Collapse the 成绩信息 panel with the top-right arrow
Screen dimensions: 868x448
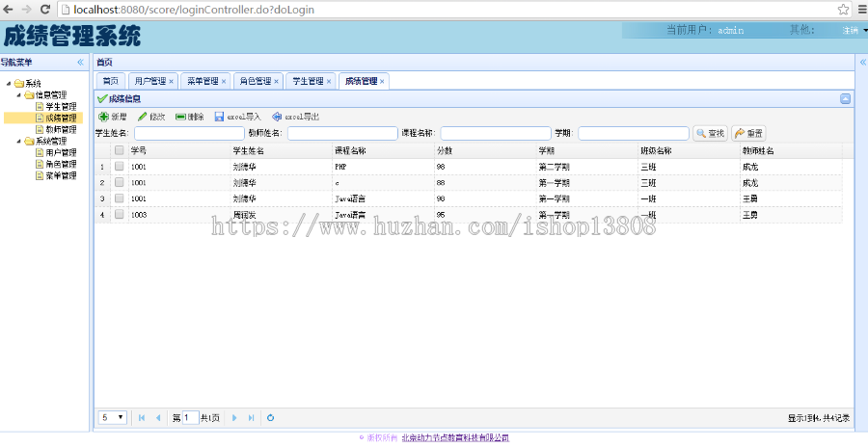pos(845,98)
